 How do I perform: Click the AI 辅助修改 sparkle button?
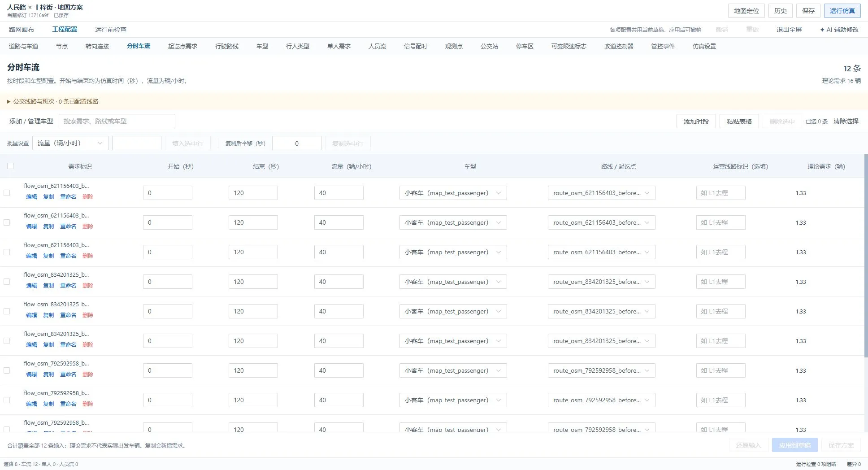[x=839, y=30]
